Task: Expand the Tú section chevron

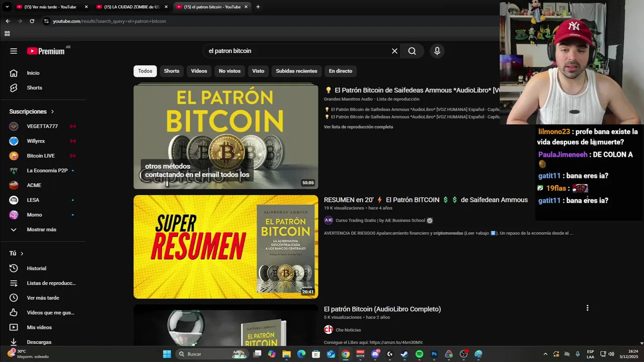Action: 22,253
